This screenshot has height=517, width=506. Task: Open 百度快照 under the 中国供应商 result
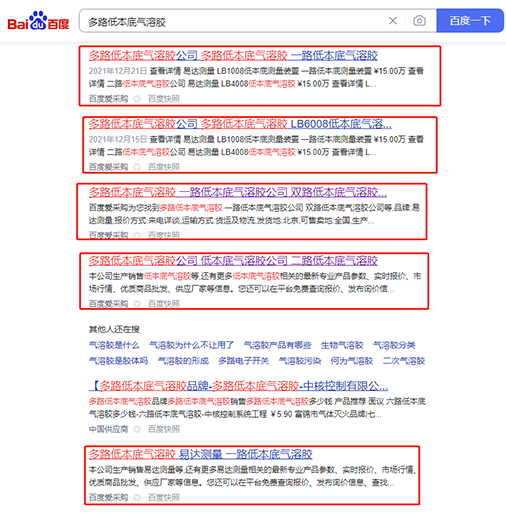click(x=164, y=429)
